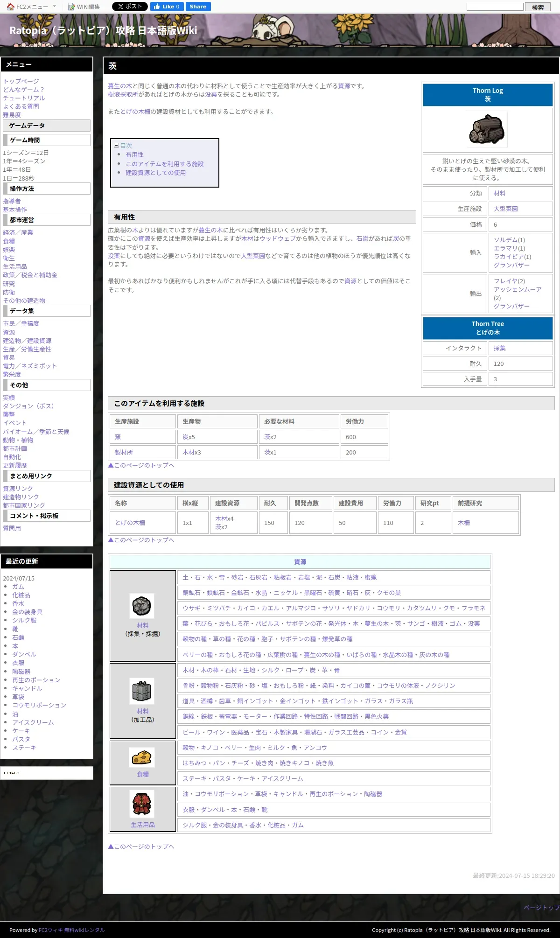Open チュートリアル in the menu

point(24,98)
